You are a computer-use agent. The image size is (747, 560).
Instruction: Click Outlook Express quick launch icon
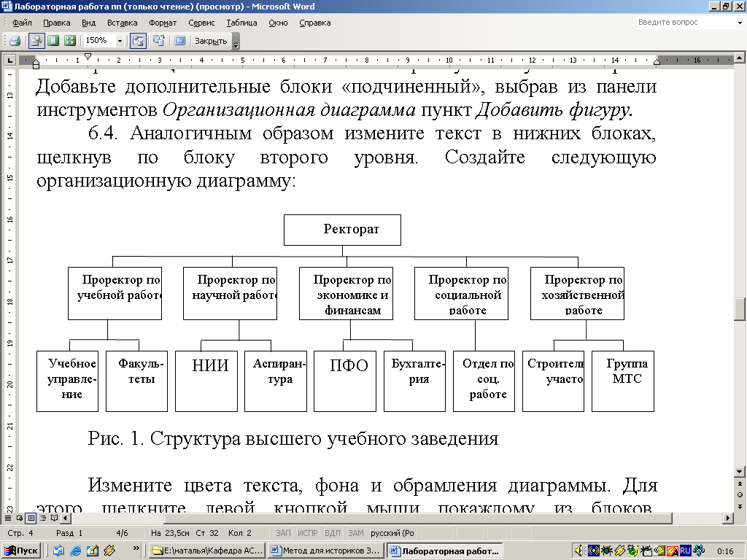coord(58,551)
